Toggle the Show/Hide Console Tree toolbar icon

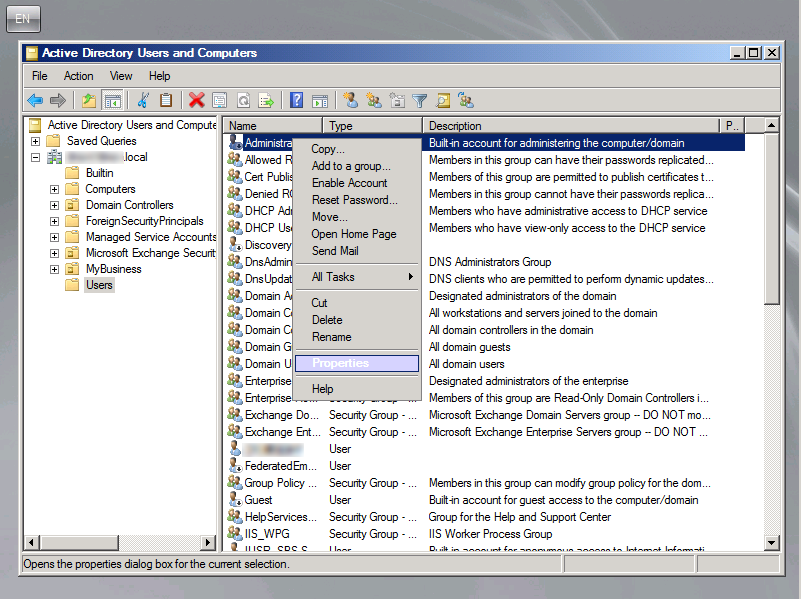point(112,100)
